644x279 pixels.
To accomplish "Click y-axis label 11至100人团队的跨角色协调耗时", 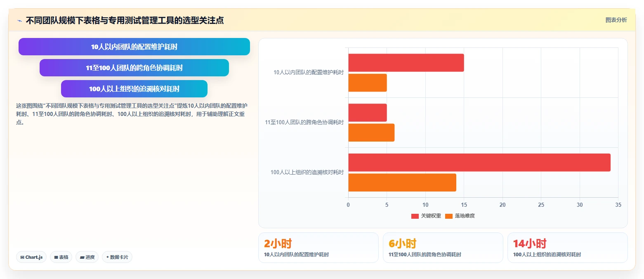I will coord(304,123).
